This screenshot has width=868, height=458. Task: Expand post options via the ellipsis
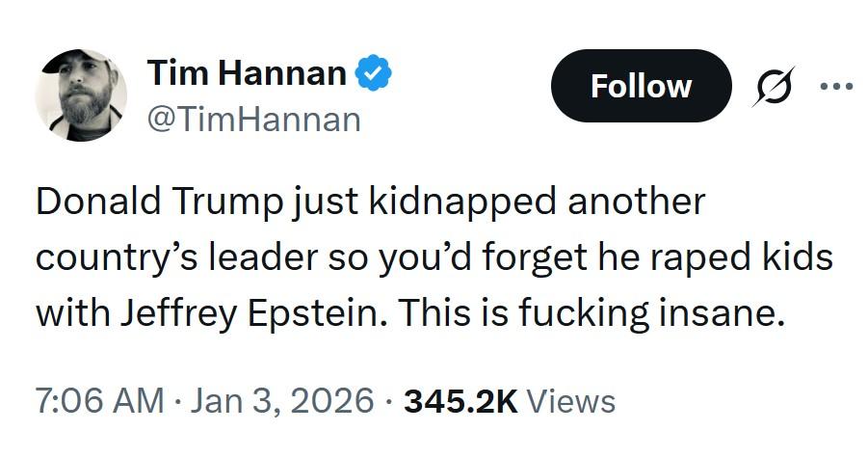click(x=836, y=86)
